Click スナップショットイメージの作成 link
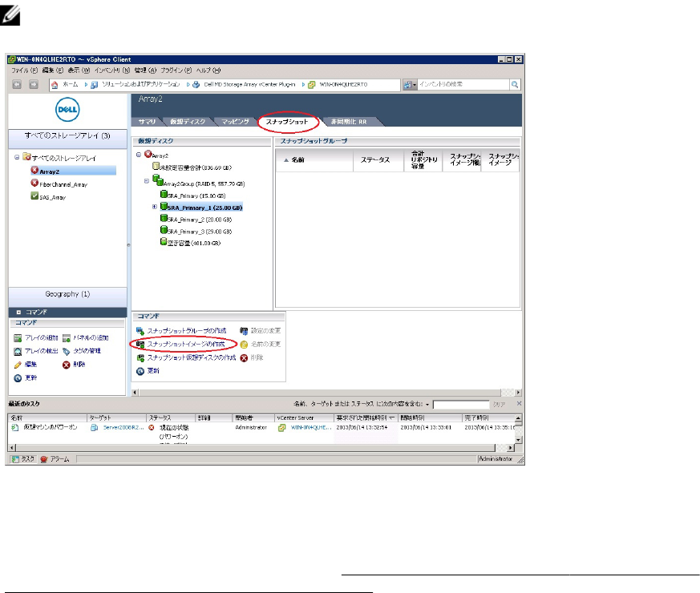 tap(186, 344)
